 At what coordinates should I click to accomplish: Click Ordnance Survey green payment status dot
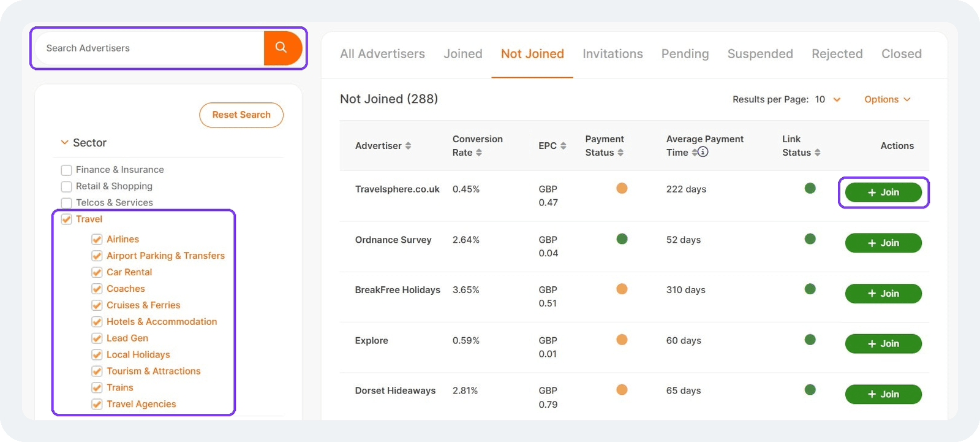622,239
